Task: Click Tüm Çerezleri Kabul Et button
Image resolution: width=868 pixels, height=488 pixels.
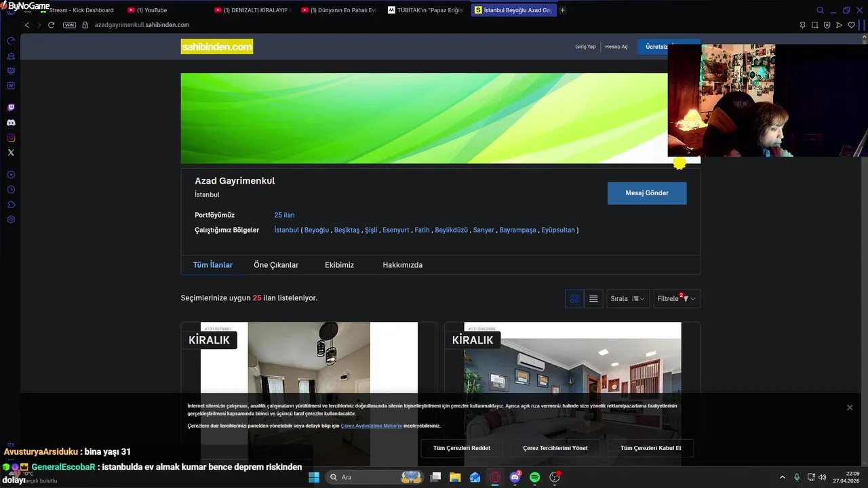Action: coord(651,448)
